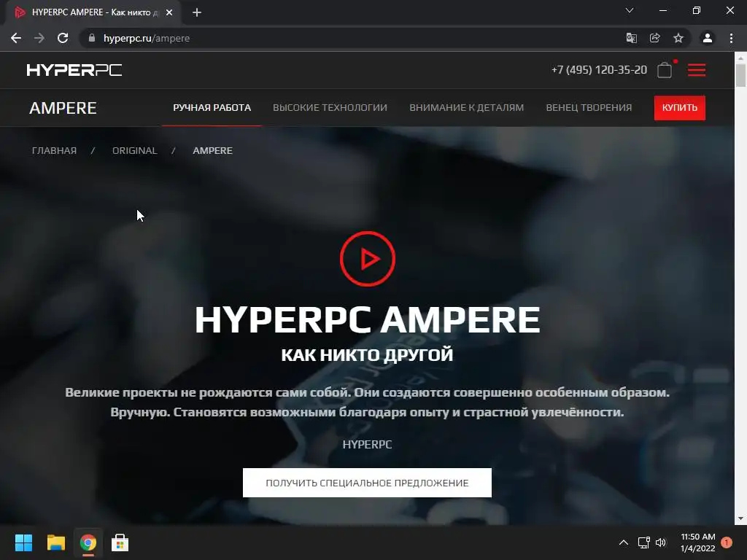The width and height of the screenshot is (747, 560).
Task: Open File Explorer from taskbar
Action: click(55, 542)
